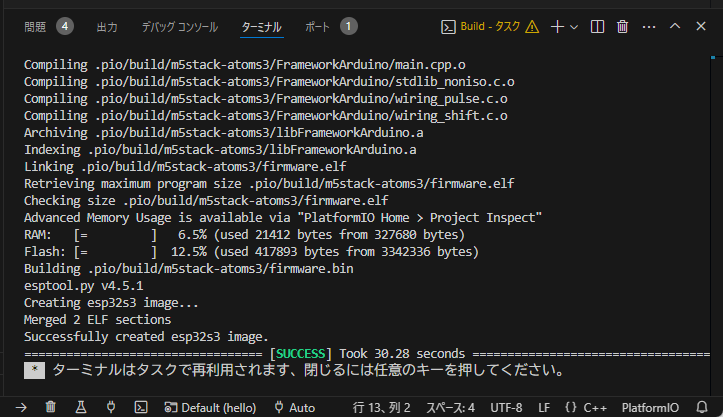
Task: Click the Merged 2 ELF sections line
Action: point(97,320)
